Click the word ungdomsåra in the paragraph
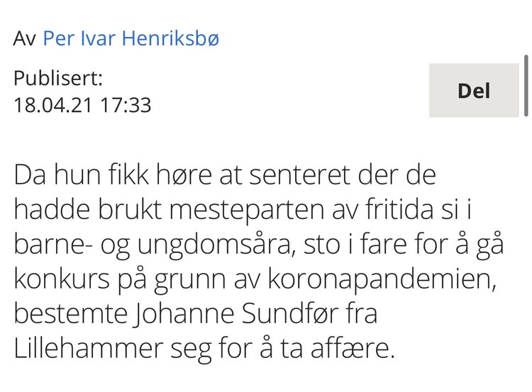 (x=215, y=245)
